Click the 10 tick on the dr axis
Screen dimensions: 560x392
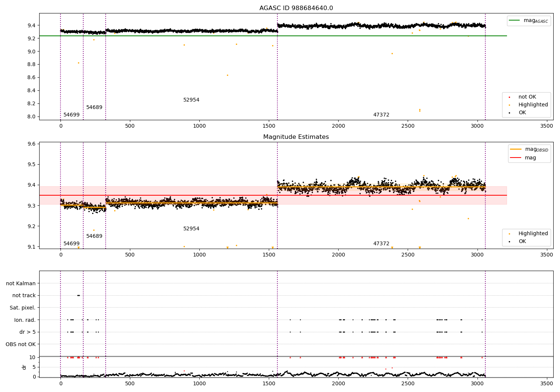click(x=32, y=358)
